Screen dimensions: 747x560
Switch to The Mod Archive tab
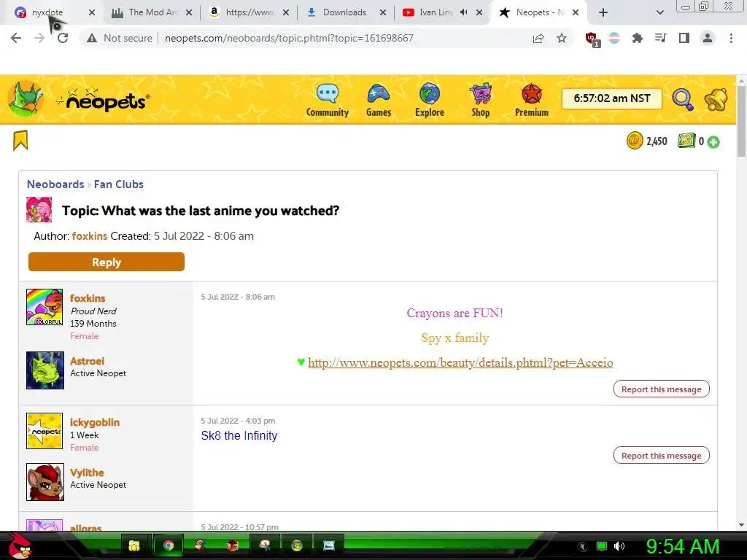point(152,12)
